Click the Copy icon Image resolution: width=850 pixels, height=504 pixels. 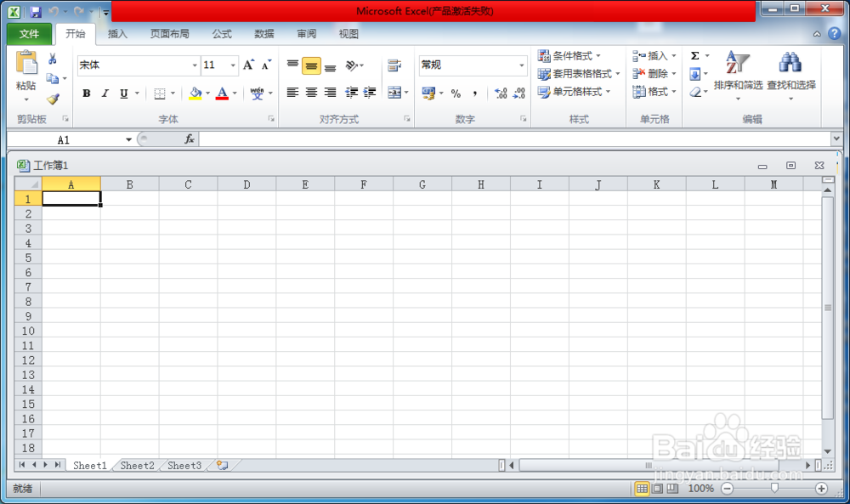coord(53,78)
